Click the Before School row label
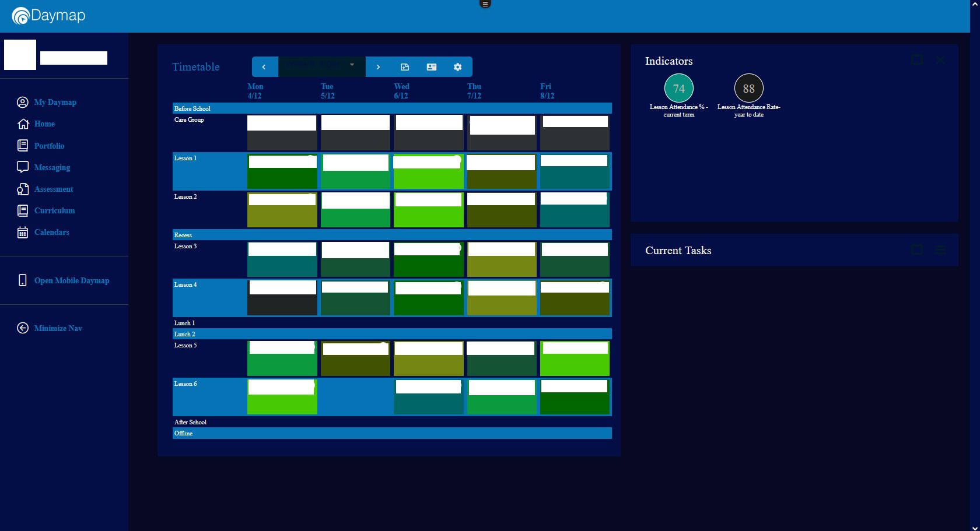 click(x=192, y=108)
